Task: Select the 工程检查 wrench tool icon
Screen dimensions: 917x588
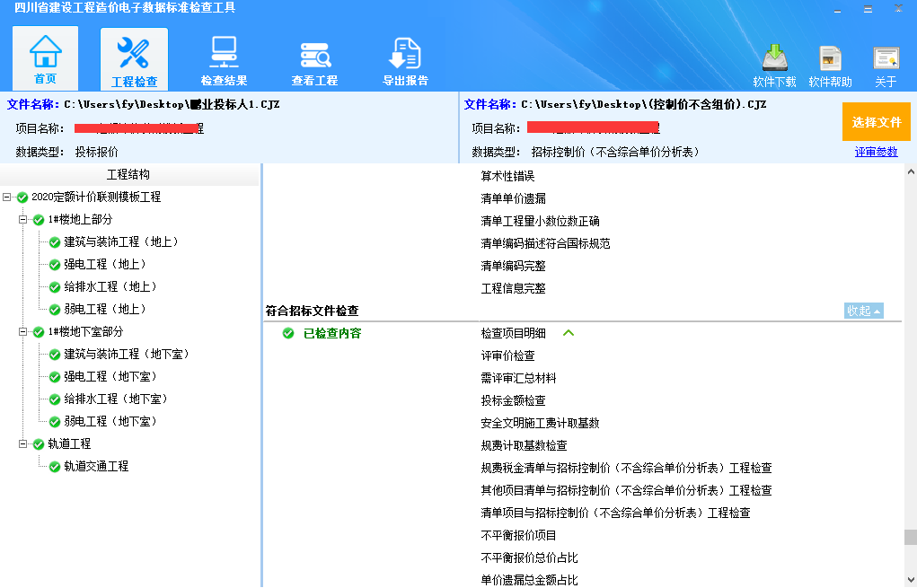Action: [132, 57]
